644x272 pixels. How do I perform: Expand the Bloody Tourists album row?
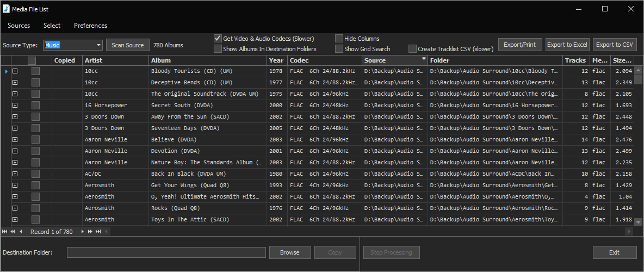(15, 71)
